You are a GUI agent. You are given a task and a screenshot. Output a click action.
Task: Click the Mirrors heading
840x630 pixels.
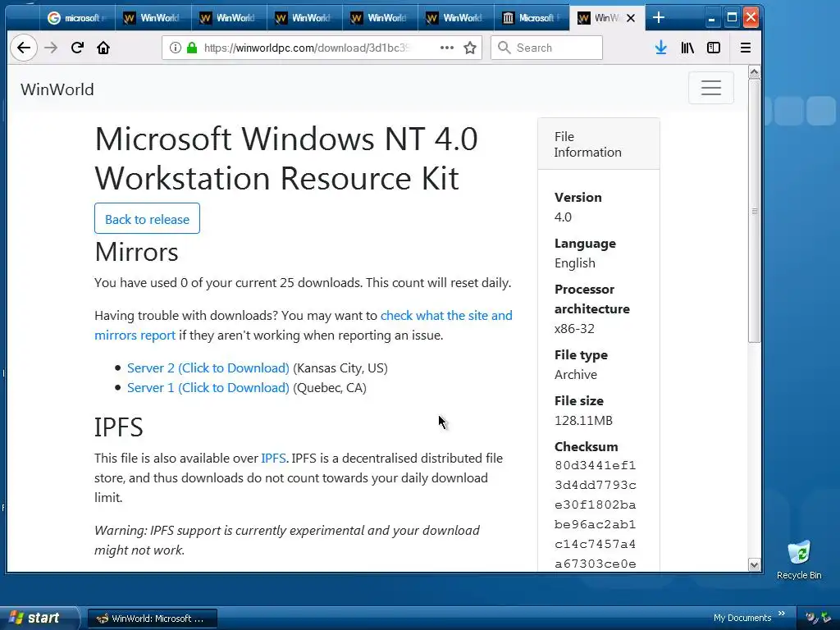136,252
